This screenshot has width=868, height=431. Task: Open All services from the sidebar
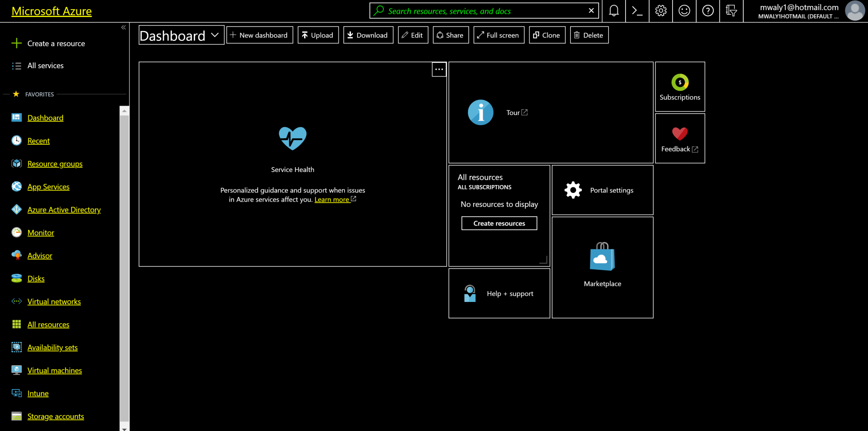click(45, 66)
